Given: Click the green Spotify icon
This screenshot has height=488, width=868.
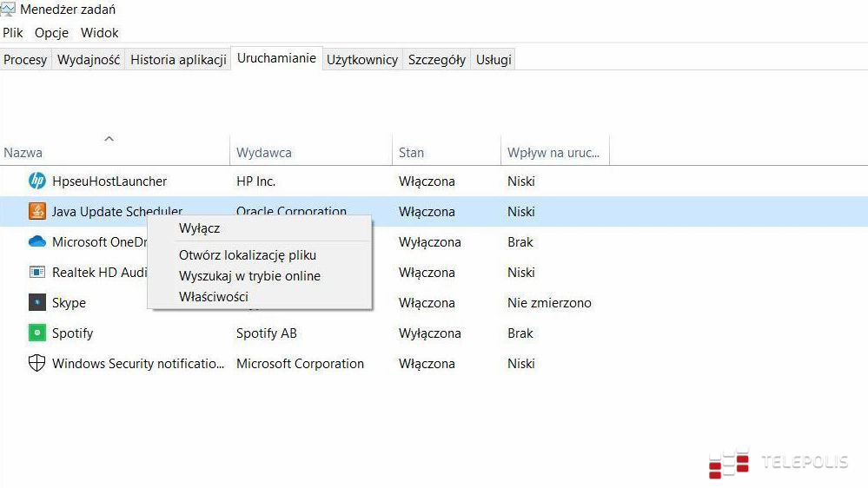Looking at the screenshot, I should pos(36,333).
